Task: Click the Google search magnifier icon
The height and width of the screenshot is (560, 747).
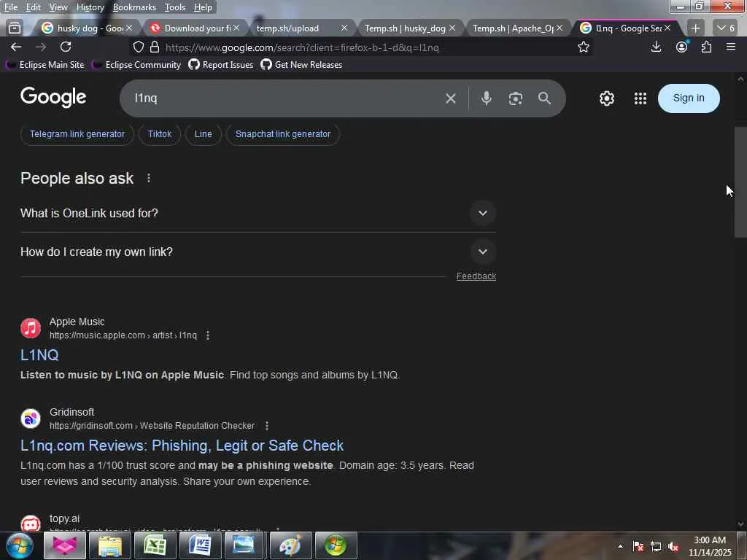Action: tap(544, 98)
